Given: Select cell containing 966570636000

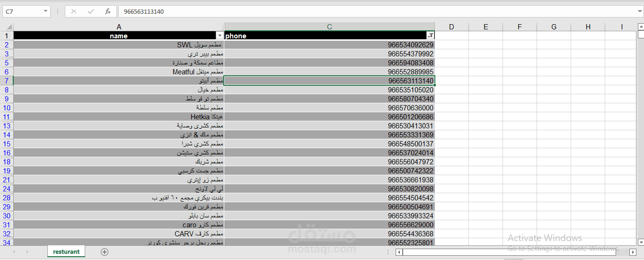Looking at the screenshot, I should (329, 108).
